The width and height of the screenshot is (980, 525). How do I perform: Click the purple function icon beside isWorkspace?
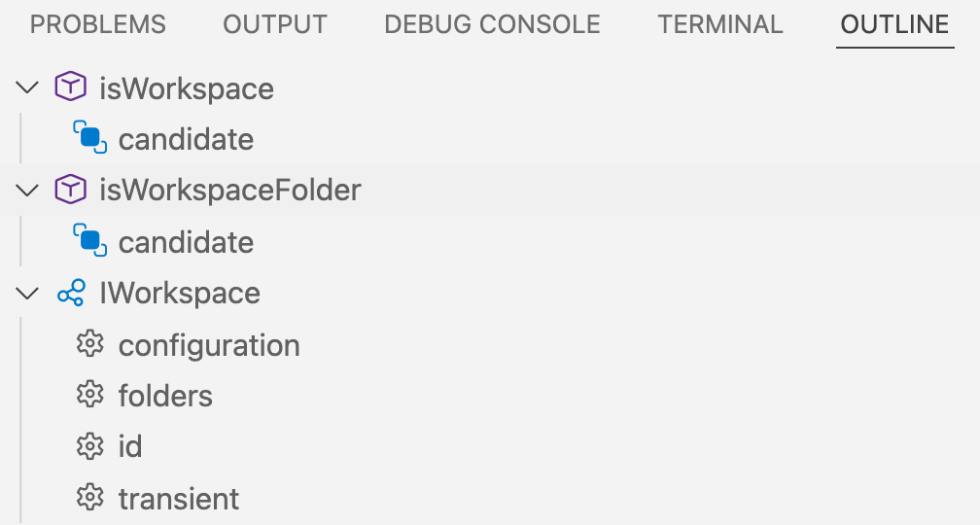71,87
